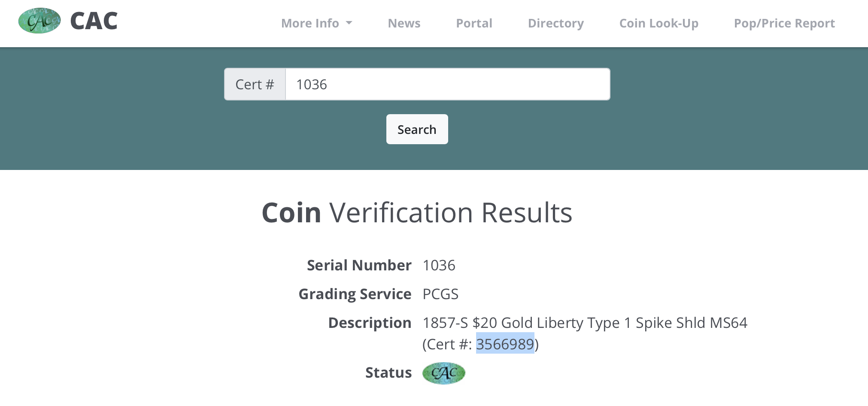Expand the More Info dropdown menu
Screen dimensions: 868x406
click(x=317, y=23)
